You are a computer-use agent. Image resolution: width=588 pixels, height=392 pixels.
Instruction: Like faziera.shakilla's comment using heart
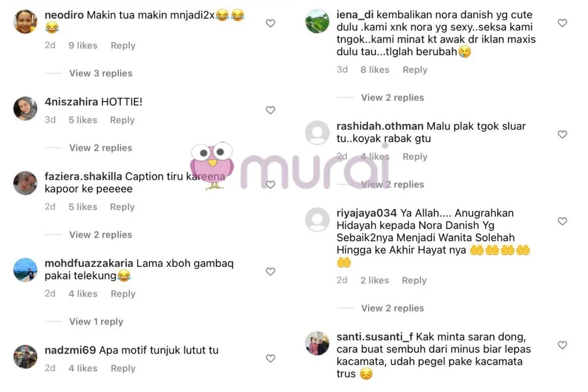270,185
